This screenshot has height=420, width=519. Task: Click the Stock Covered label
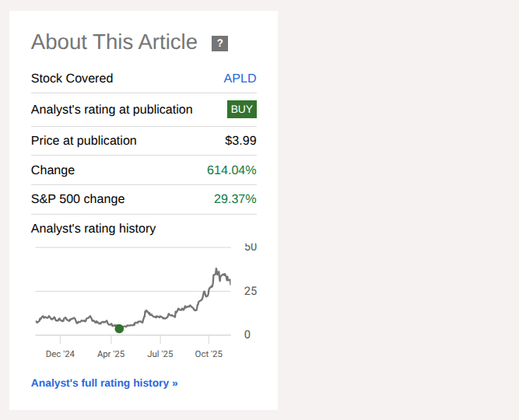(x=72, y=78)
